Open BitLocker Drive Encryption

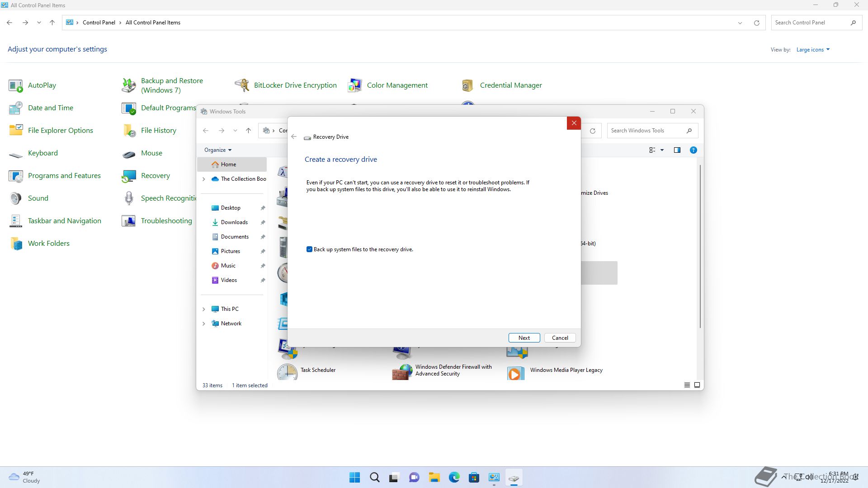click(286, 85)
